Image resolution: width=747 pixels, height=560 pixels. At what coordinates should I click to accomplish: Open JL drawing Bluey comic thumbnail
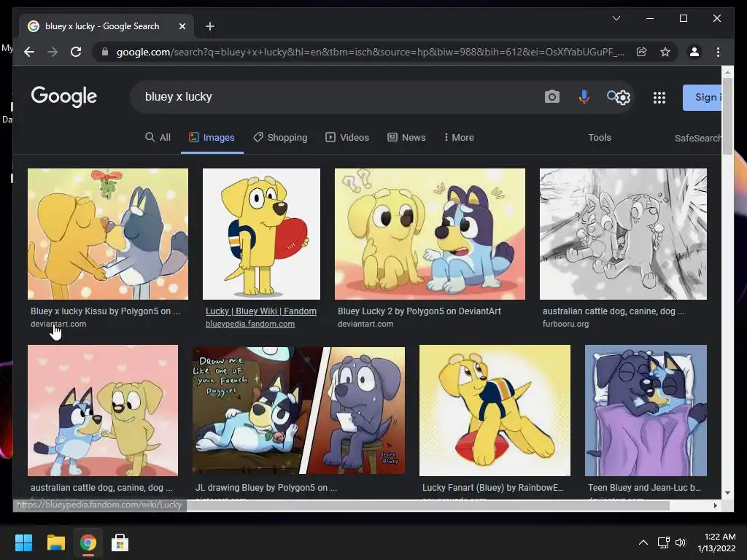click(x=298, y=411)
